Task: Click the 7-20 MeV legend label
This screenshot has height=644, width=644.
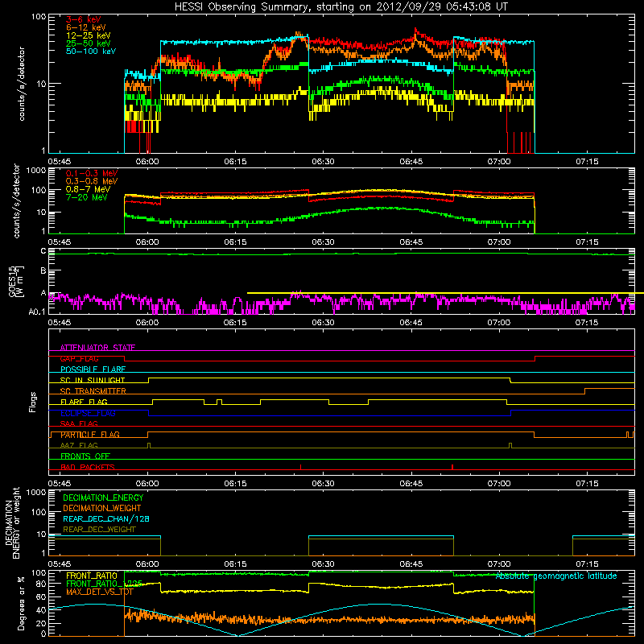Action: [86, 197]
